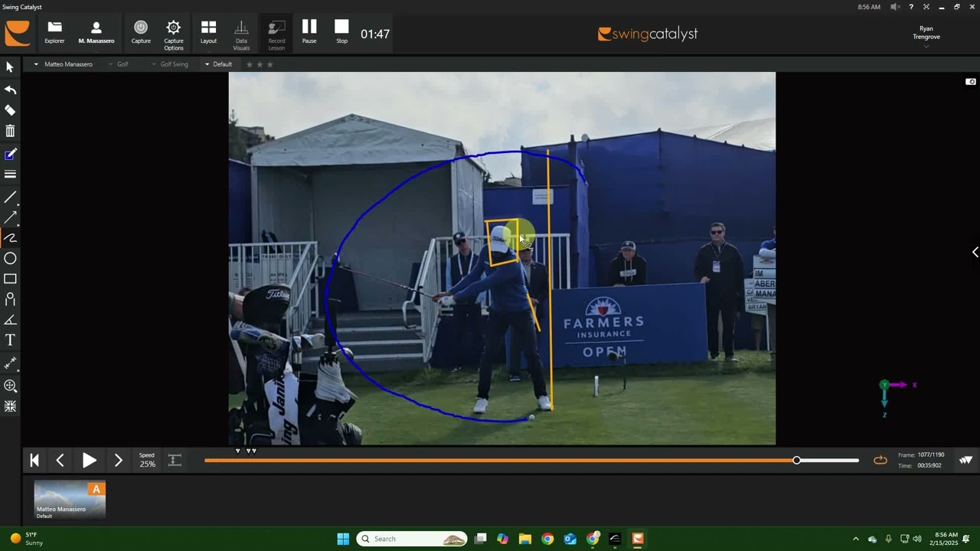Open Chrome from the taskbar

click(x=547, y=539)
